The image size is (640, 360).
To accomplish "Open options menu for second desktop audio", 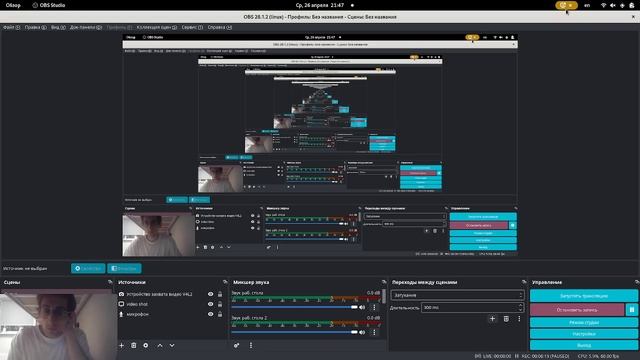I will (x=374, y=332).
